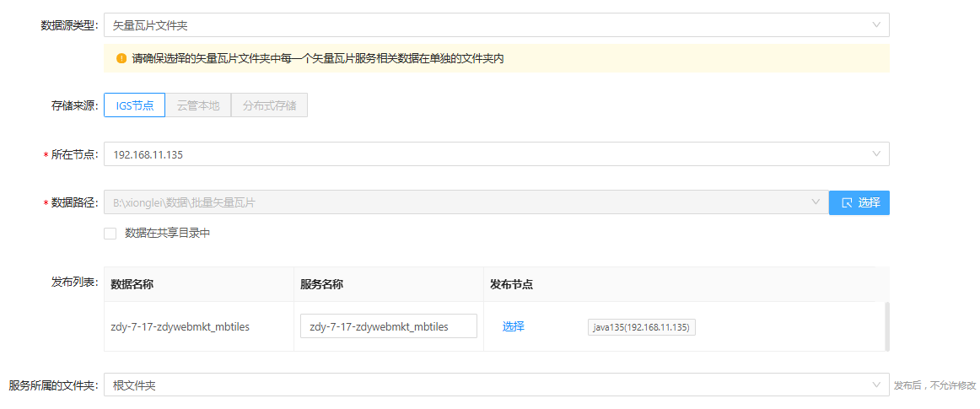Click the orange warning icon in notice
Image resolution: width=980 pixels, height=409 pixels.
pos(121,59)
